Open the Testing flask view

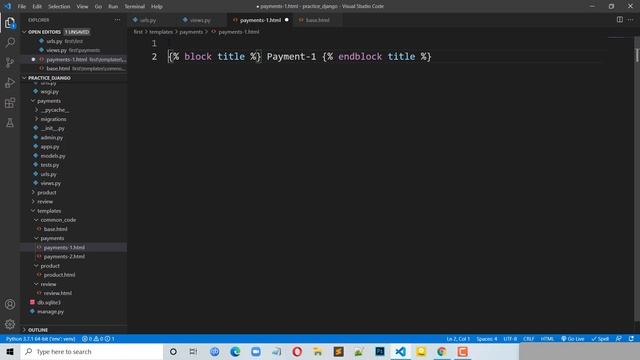tap(10, 122)
